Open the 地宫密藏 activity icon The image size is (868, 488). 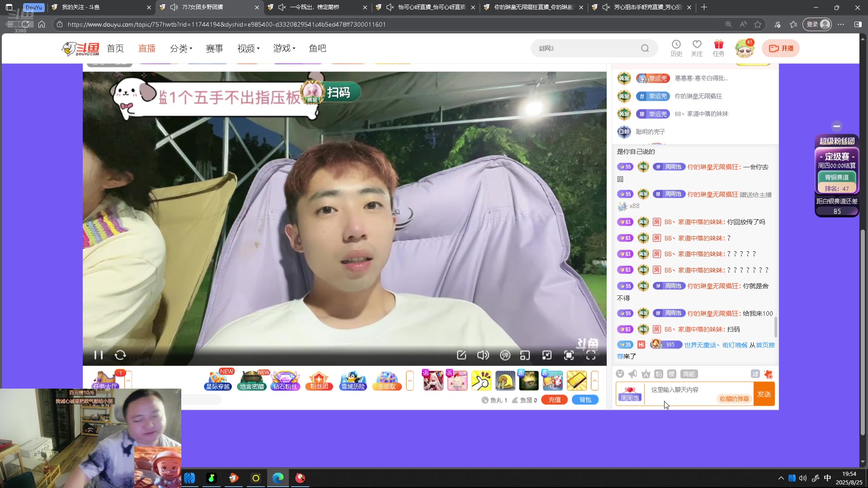tap(251, 380)
